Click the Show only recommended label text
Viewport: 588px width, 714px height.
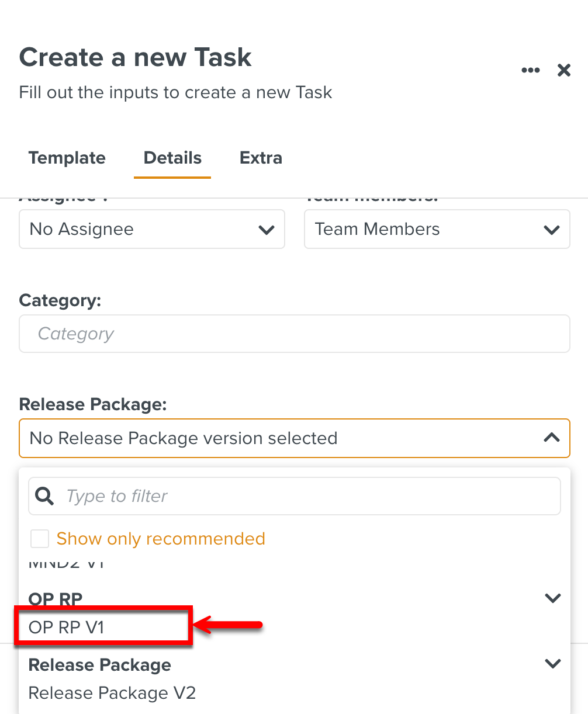(161, 538)
